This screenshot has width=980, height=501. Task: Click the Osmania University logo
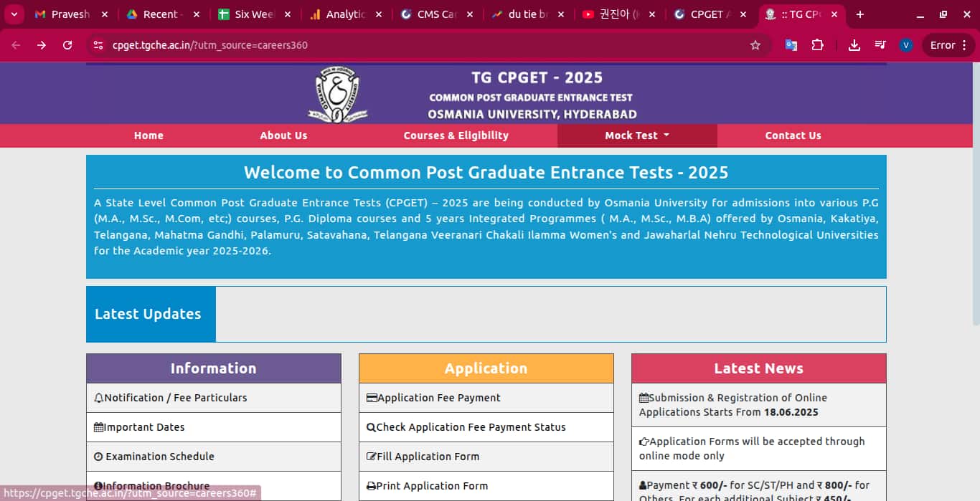[x=337, y=93]
